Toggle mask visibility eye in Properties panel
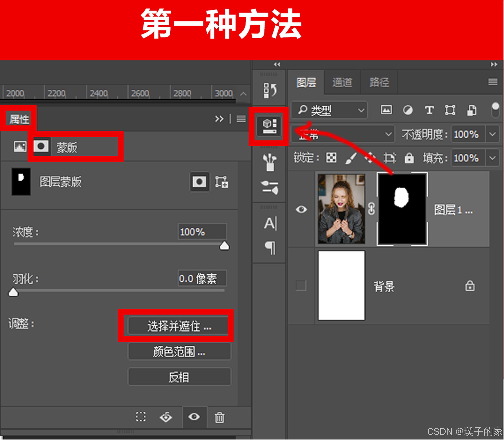The height and width of the screenshot is (440, 504). click(x=194, y=417)
